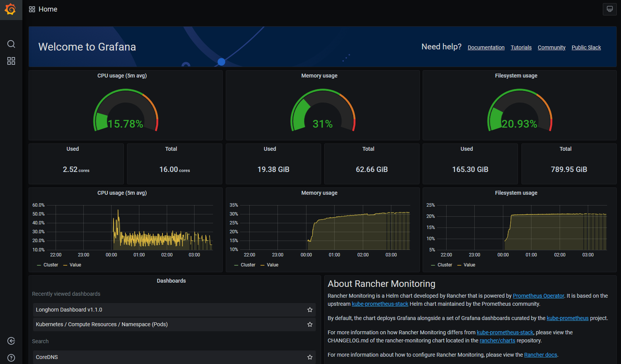Click the Need help? text
This screenshot has width=621, height=364.
(x=441, y=47)
